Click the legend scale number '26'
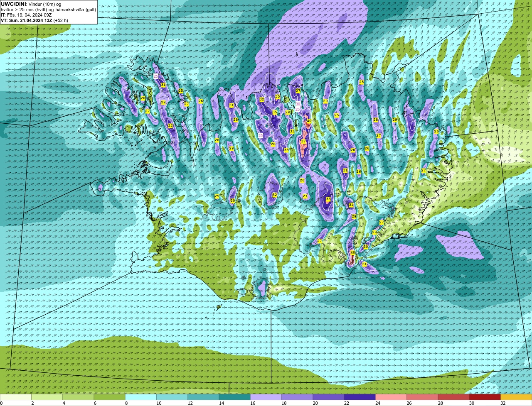 tap(409, 403)
